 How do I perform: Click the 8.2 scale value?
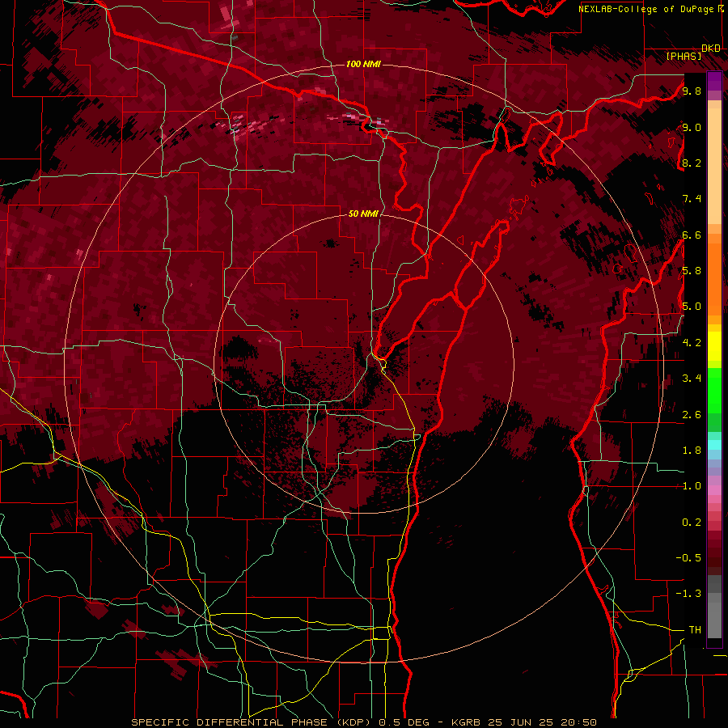[692, 163]
